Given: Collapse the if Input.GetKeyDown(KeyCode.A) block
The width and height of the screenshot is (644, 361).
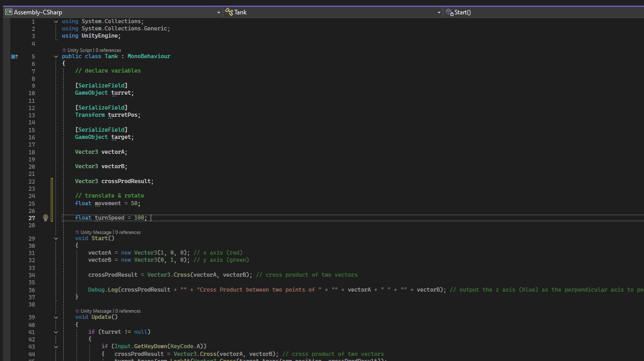Looking at the screenshot, I should (x=56, y=347).
